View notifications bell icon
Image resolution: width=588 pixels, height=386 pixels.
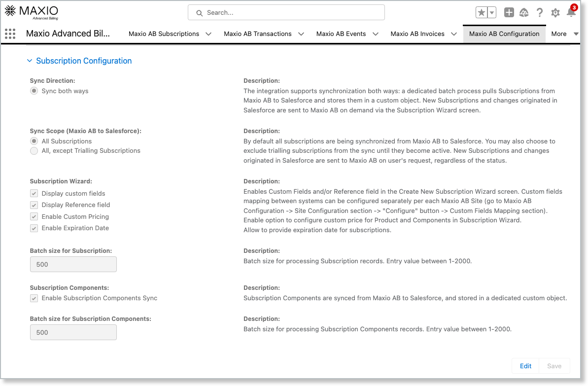[571, 13]
